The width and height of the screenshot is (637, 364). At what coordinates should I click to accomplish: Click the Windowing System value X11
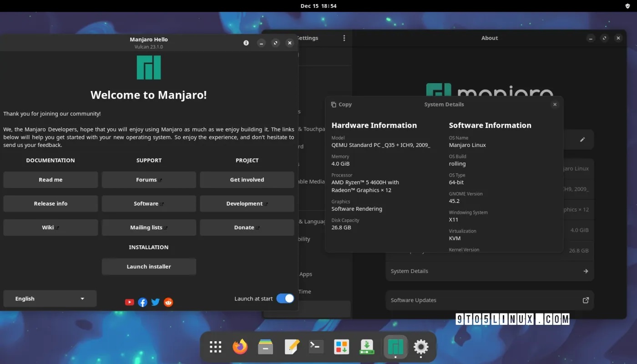coord(453,220)
